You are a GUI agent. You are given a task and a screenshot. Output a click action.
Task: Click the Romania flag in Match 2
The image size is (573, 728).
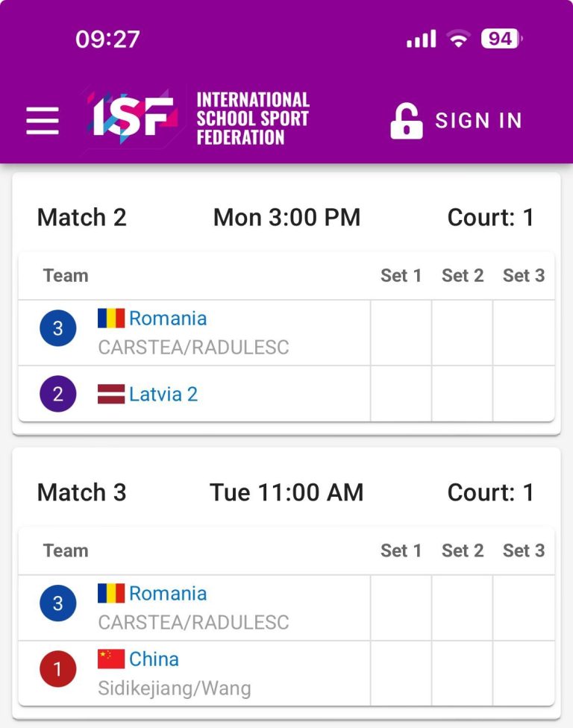point(111,318)
